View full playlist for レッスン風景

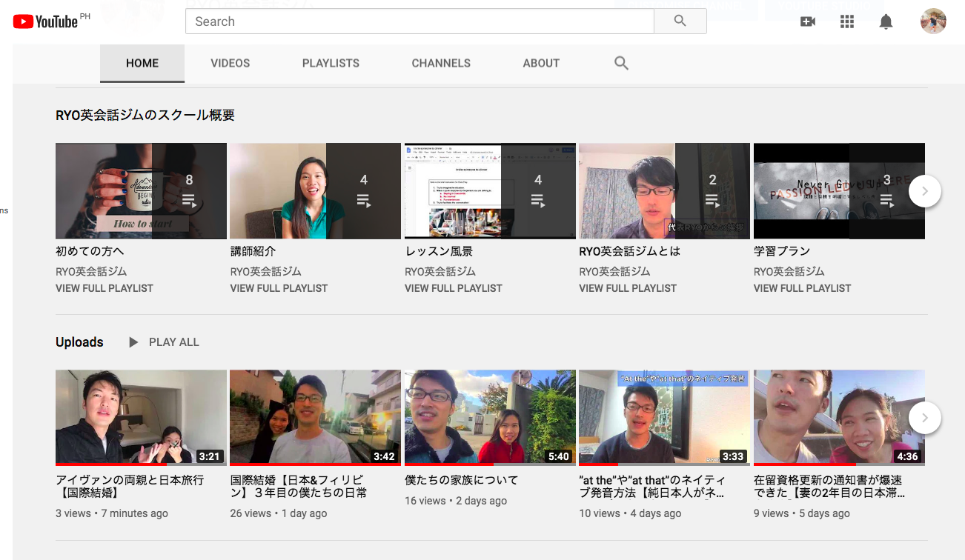pyautogui.click(x=454, y=288)
